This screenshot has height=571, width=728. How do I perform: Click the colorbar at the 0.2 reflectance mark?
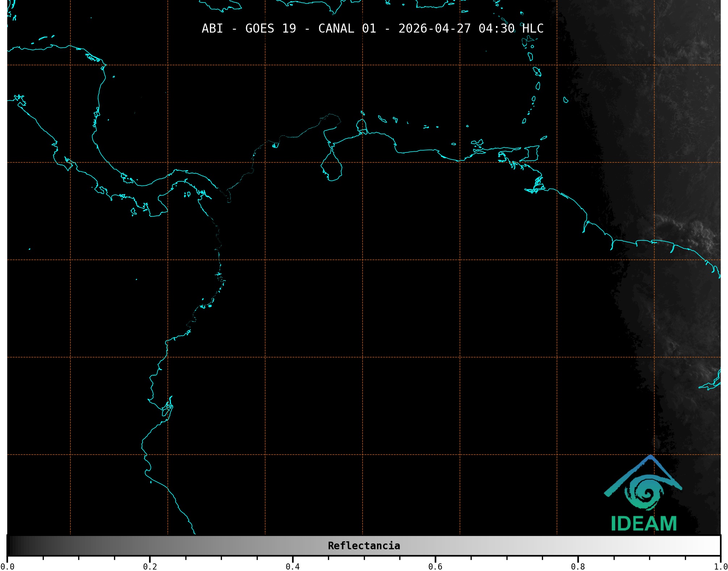coord(150,546)
